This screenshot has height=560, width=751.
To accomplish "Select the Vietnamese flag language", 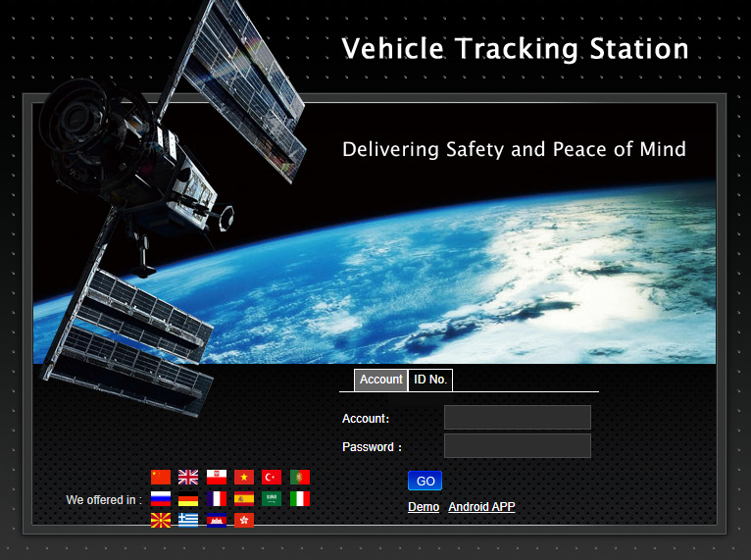I will pyautogui.click(x=244, y=477).
